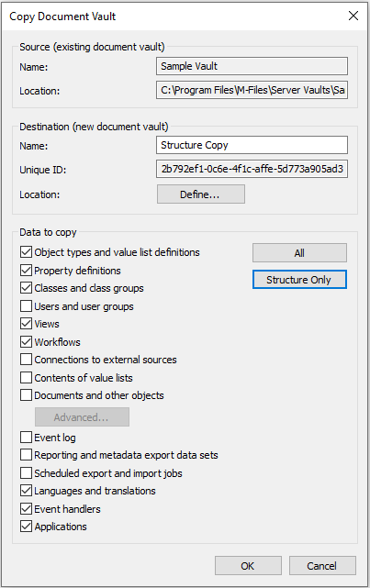
Task: Toggle Classes and class groups checkbox
Action: coord(26,288)
